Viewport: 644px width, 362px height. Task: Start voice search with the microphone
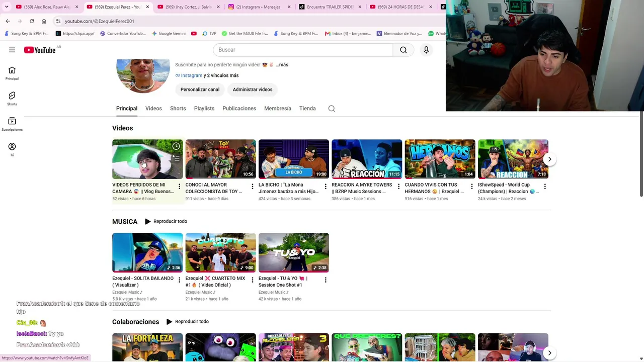[426, 50]
